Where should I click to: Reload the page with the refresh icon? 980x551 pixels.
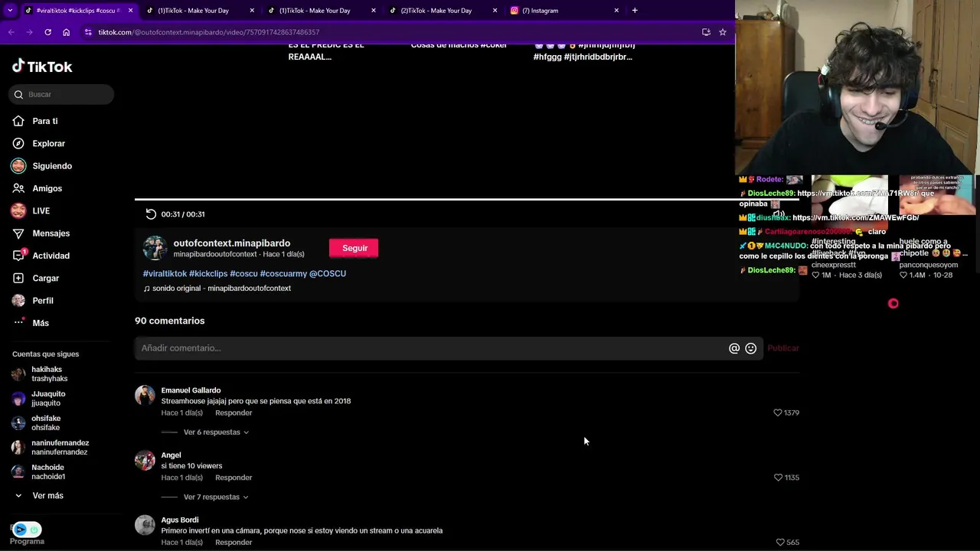tap(47, 32)
